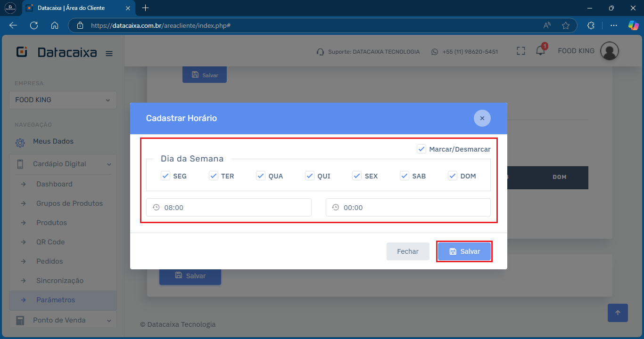This screenshot has width=644, height=339.
Task: Click the hamburger menu icon beside Datacaixa
Action: tap(109, 54)
